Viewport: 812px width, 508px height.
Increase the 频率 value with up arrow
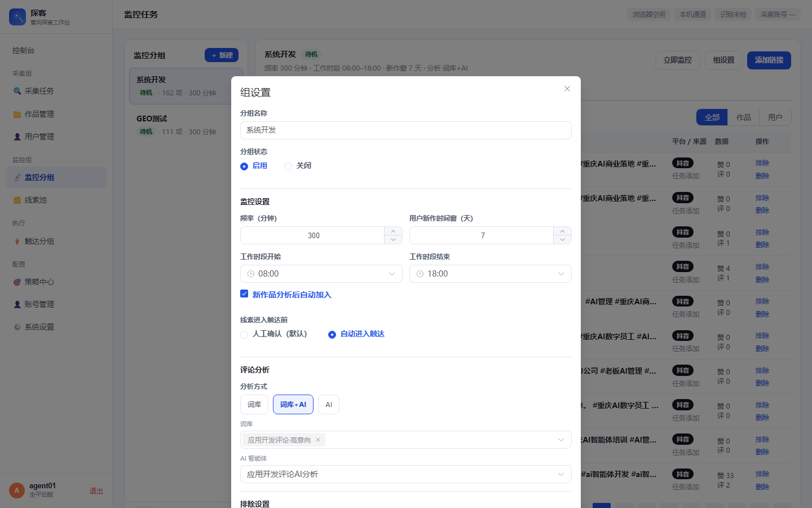(x=393, y=231)
